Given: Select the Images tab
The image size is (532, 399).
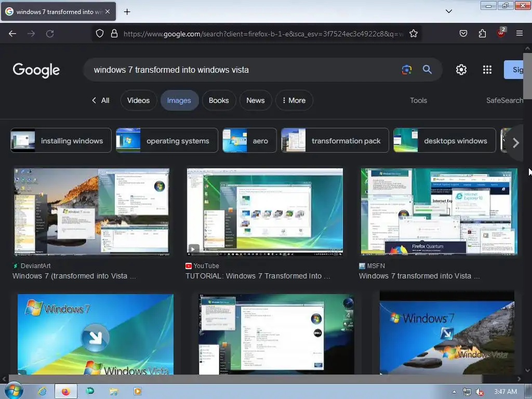Looking at the screenshot, I should (x=179, y=100).
